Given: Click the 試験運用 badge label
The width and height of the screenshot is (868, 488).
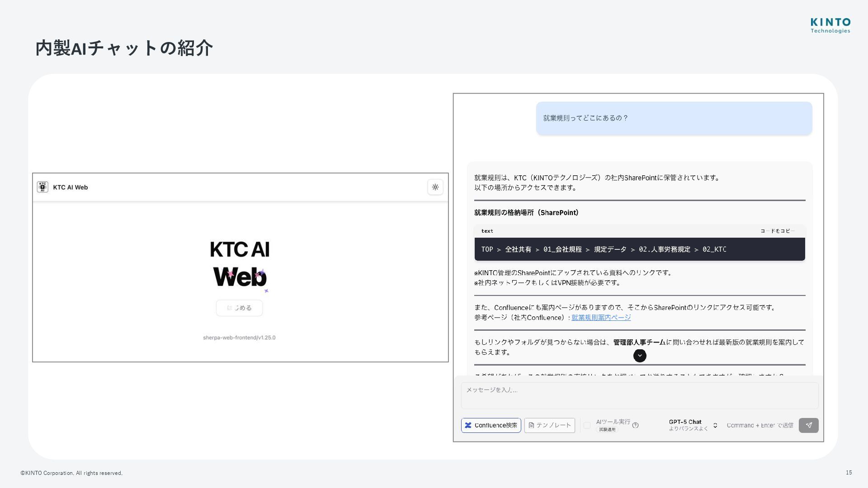Looking at the screenshot, I should click(x=607, y=430).
